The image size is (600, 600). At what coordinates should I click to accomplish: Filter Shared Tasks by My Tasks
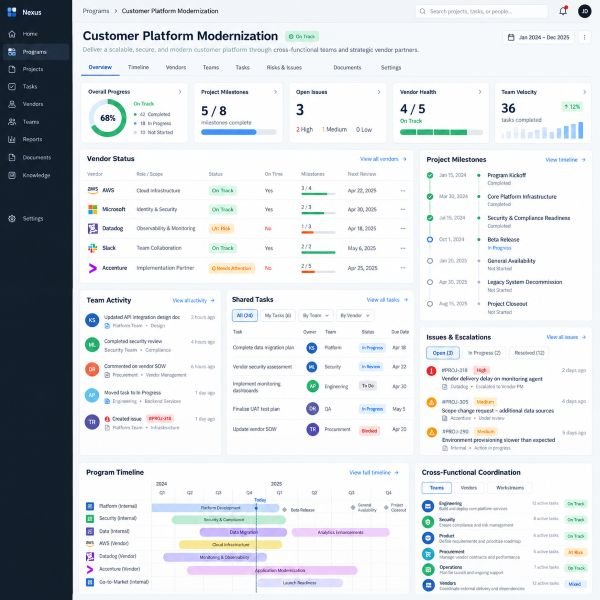(x=278, y=316)
